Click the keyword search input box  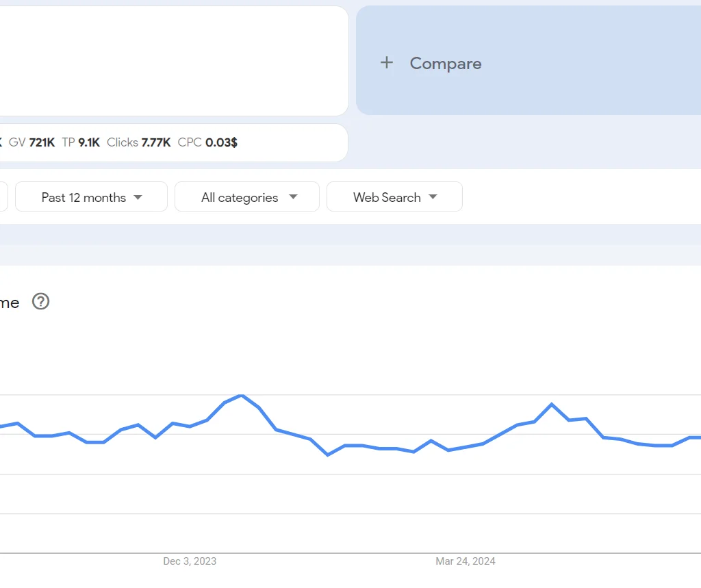tap(171, 60)
